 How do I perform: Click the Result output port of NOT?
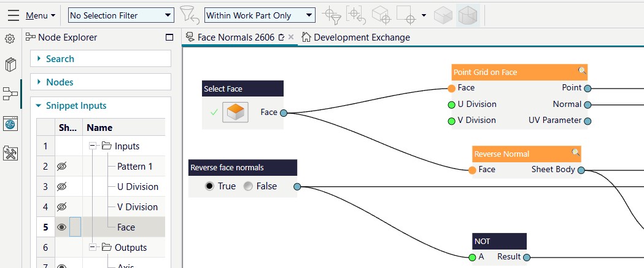click(527, 258)
